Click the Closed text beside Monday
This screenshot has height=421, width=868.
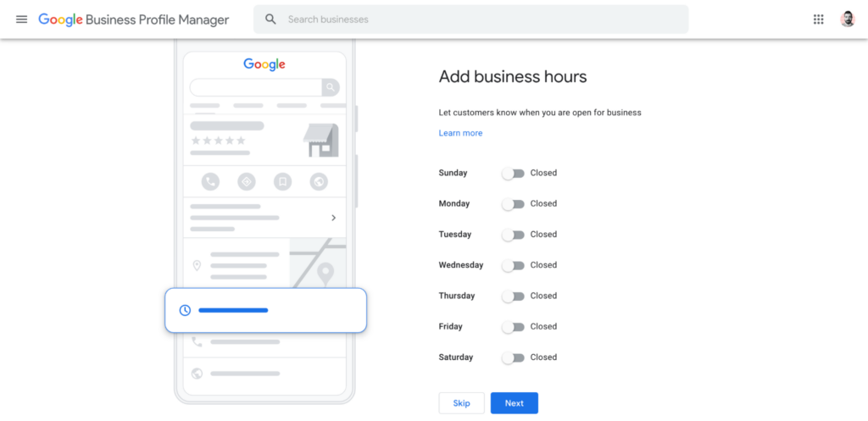(x=543, y=203)
